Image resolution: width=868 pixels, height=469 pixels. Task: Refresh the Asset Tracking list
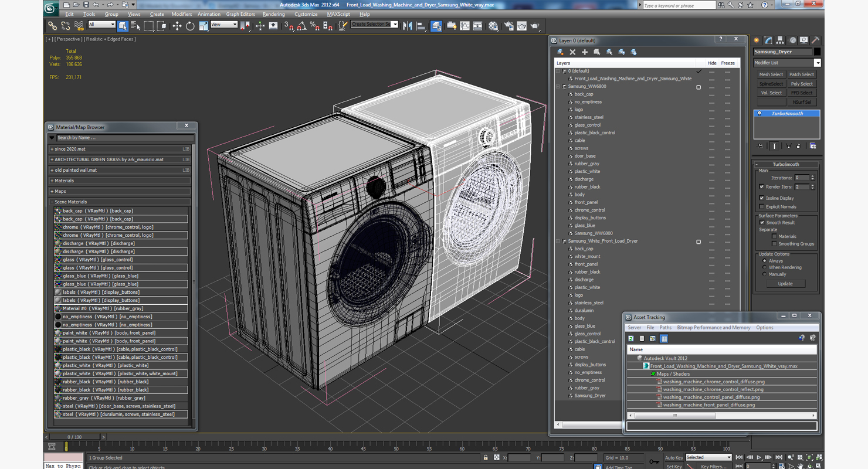click(x=631, y=338)
